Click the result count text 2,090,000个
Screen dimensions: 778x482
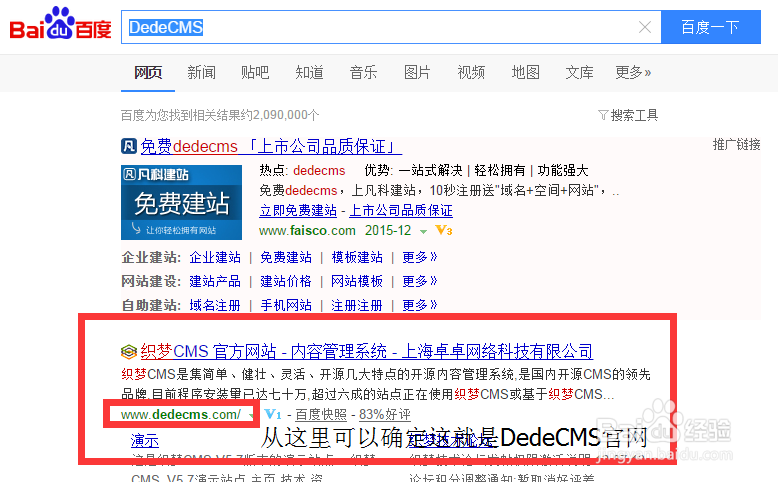286,115
